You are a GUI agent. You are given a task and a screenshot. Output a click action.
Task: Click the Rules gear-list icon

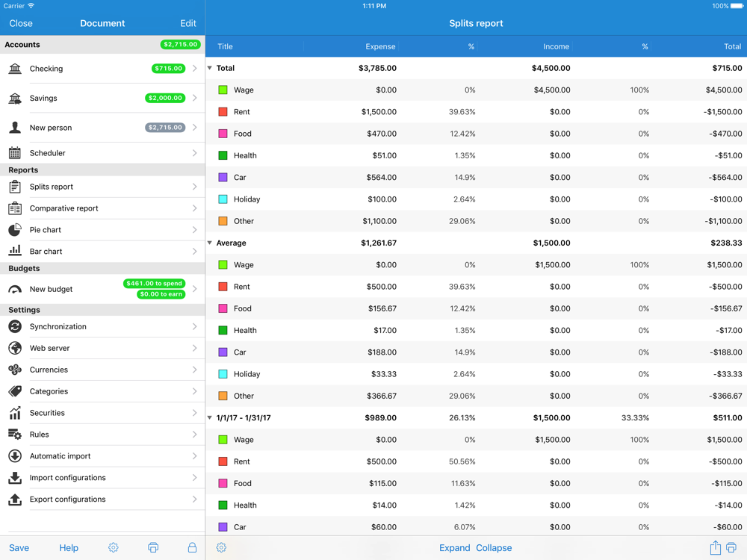click(15, 435)
